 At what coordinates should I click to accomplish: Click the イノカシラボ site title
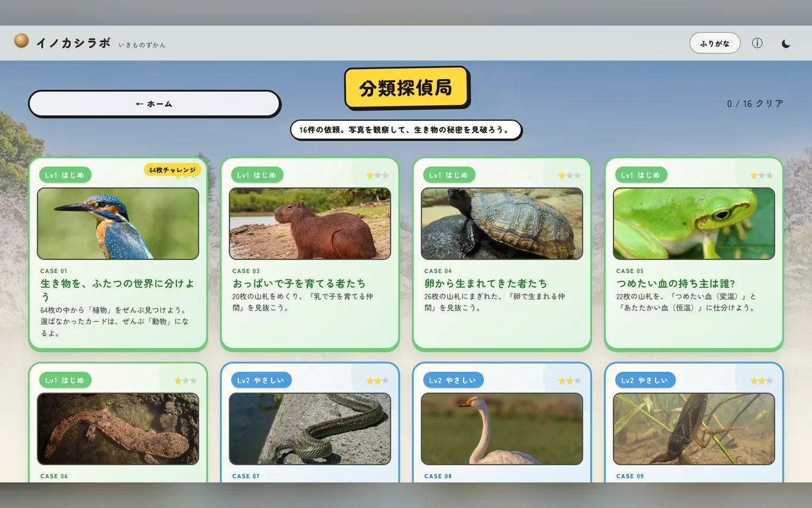73,43
